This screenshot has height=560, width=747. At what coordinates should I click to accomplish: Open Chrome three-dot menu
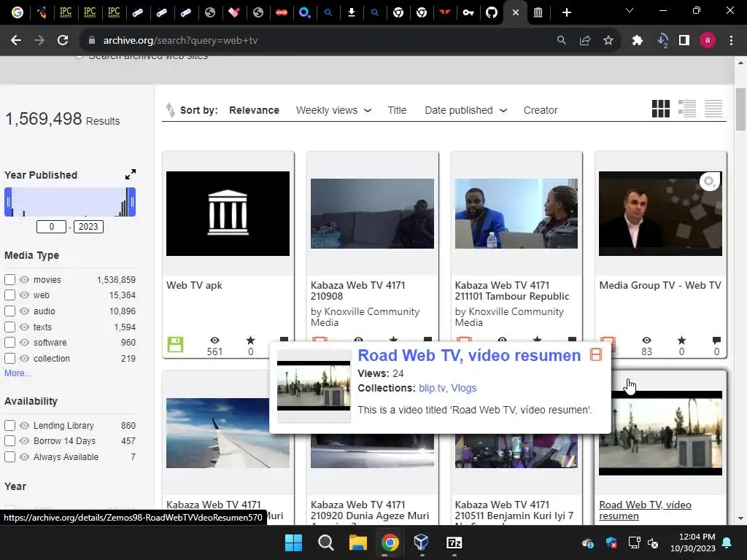(731, 41)
